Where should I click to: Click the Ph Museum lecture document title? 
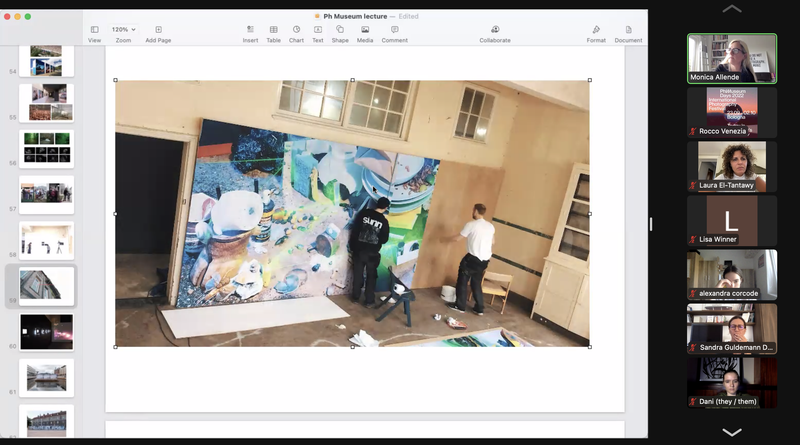pyautogui.click(x=355, y=16)
